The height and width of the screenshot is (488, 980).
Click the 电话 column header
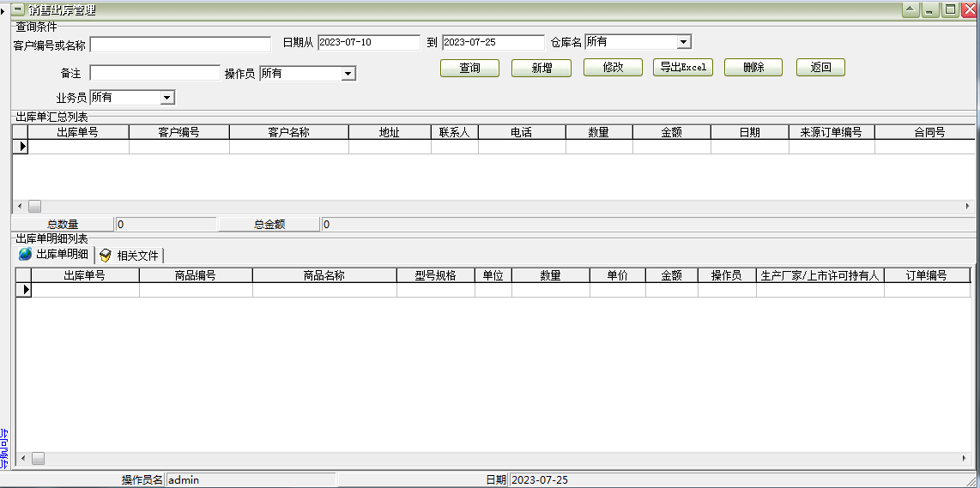[x=522, y=132]
